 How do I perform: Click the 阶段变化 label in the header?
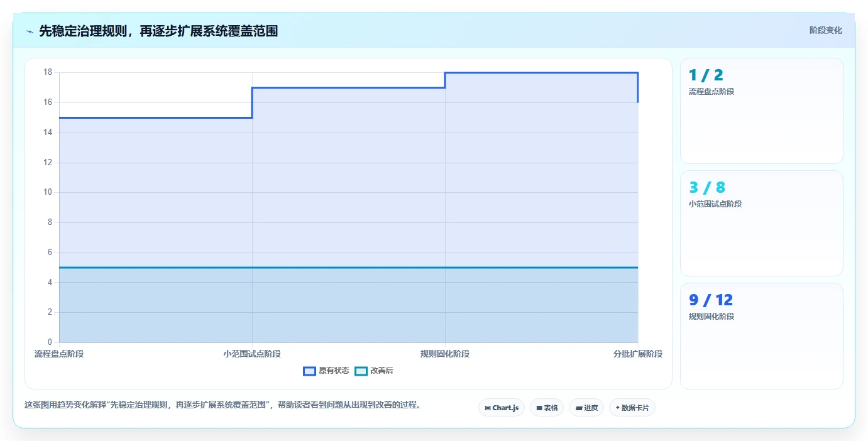coord(825,31)
